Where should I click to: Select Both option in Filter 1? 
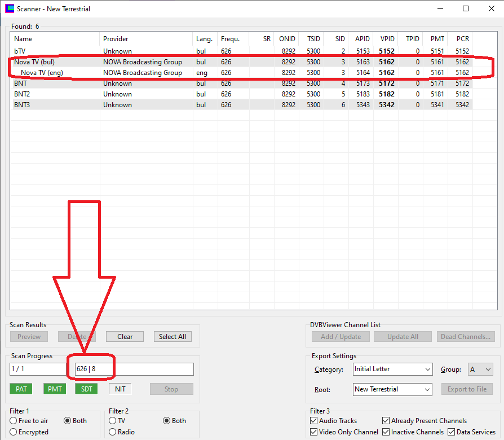[75, 421]
